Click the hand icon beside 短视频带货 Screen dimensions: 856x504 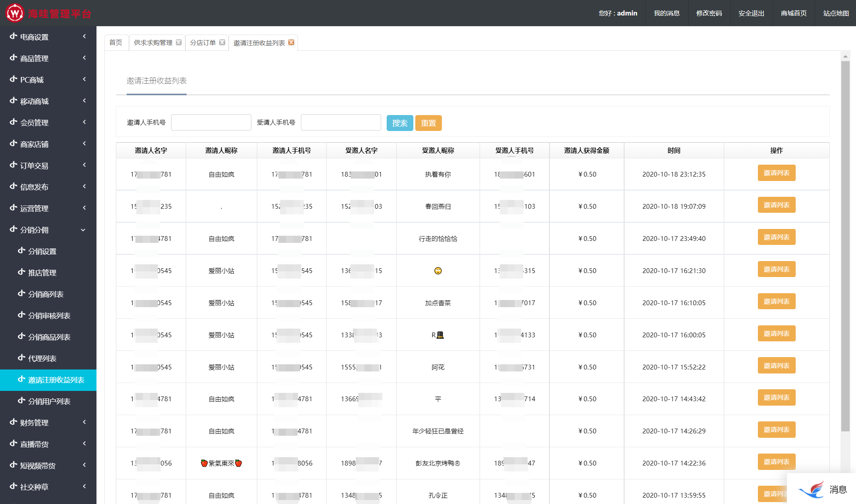[x=13, y=465]
